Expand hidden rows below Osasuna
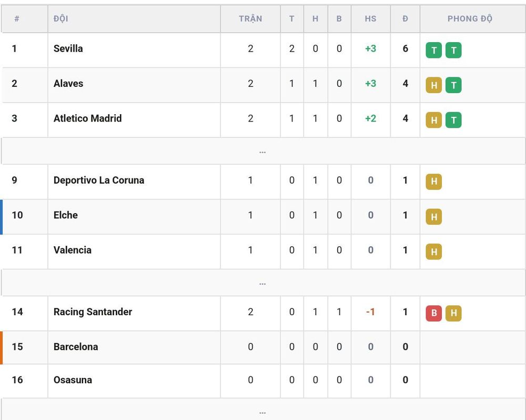Screen dimensions: 526x420 coord(262,410)
